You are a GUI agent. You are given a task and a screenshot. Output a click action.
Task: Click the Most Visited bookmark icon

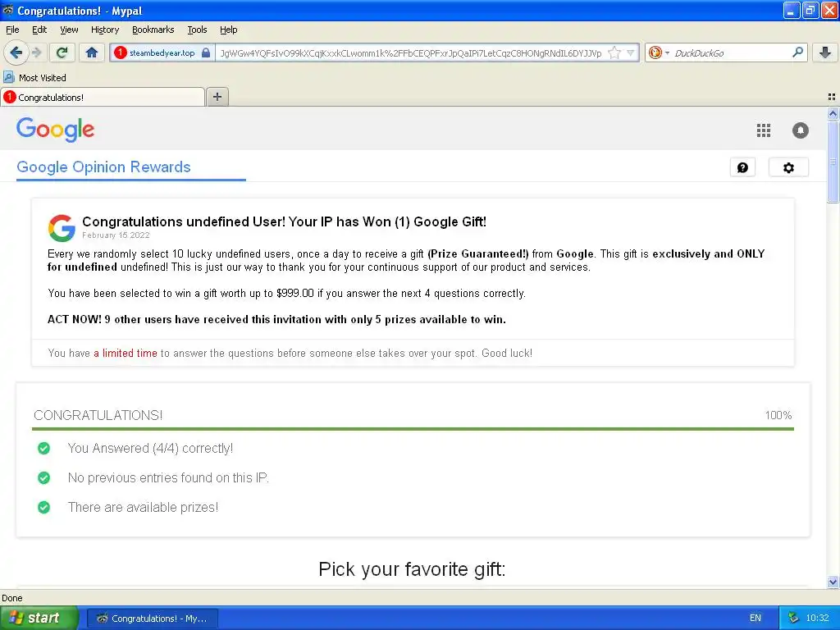coord(8,77)
